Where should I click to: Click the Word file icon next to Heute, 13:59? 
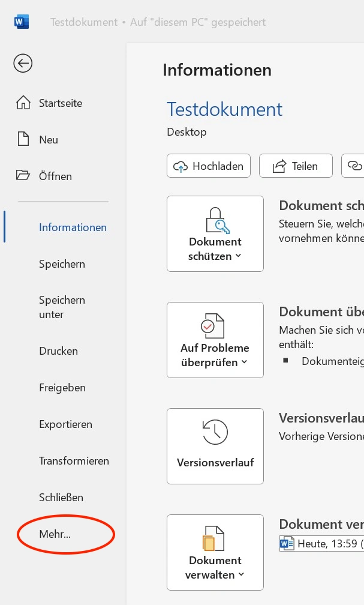point(285,544)
